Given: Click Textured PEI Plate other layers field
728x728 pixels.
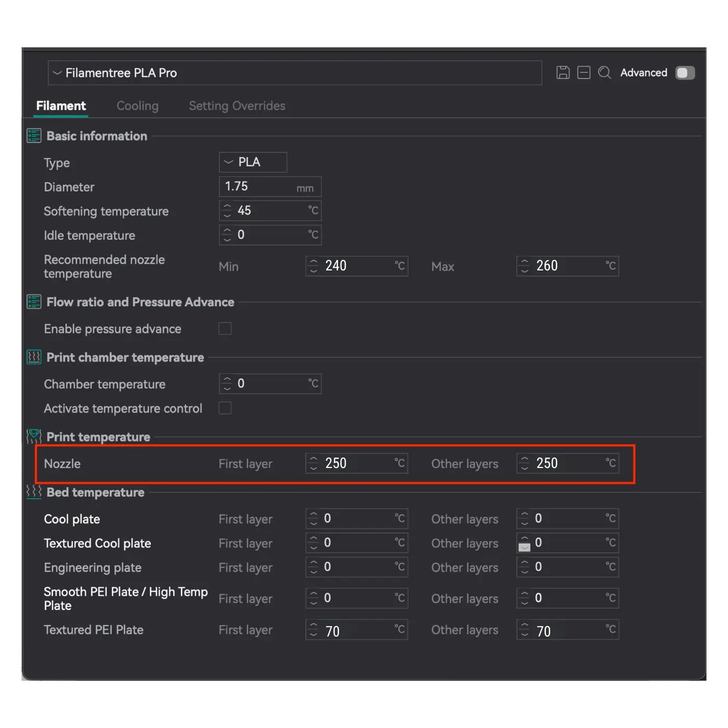Looking at the screenshot, I should point(568,631).
